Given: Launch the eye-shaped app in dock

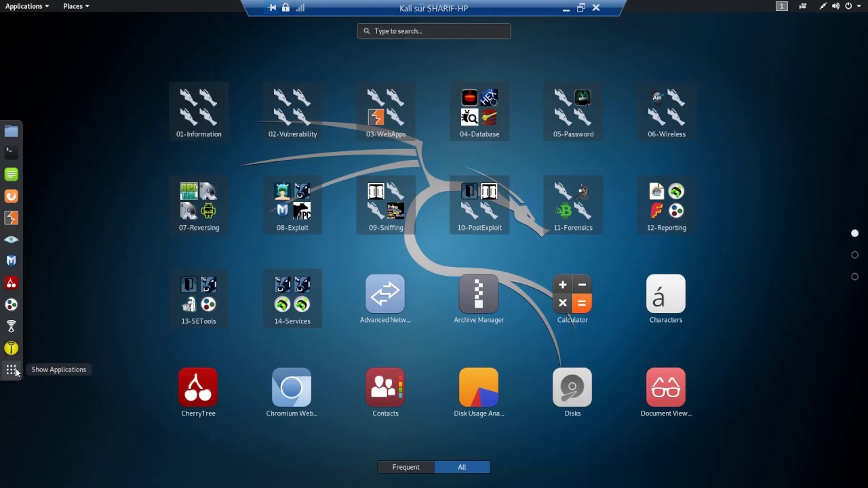Looking at the screenshot, I should 12,239.
